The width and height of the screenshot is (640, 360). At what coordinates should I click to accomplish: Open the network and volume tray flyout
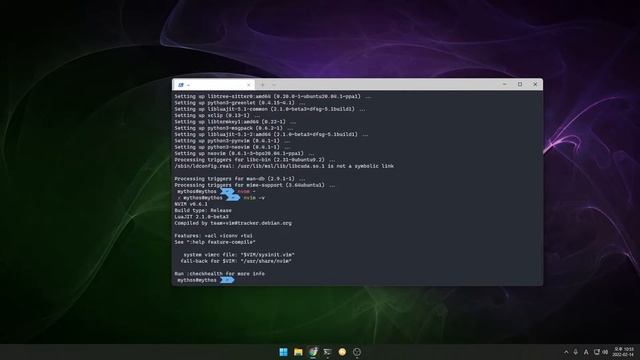tap(600, 352)
